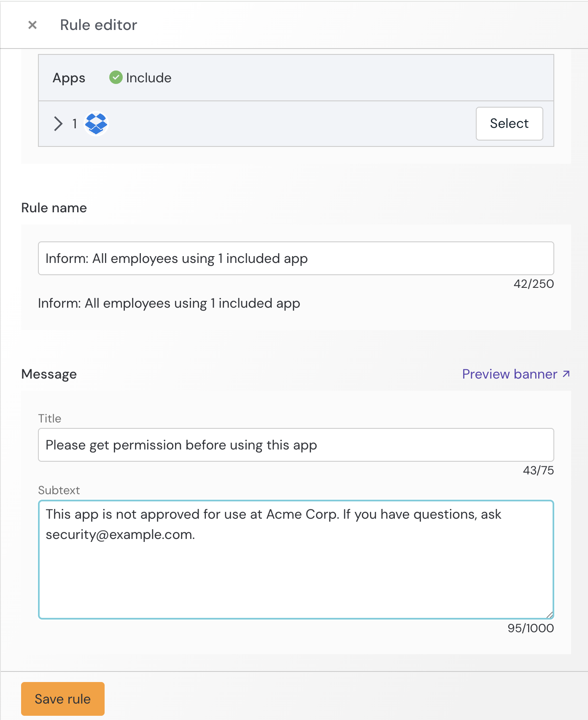Open the Preview banner link
Image resolution: width=588 pixels, height=720 pixels.
point(516,374)
